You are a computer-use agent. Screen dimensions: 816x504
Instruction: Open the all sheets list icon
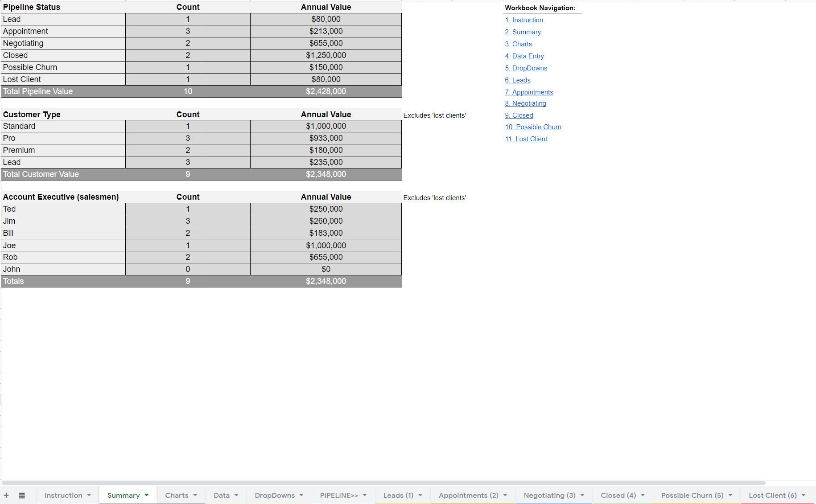21,495
